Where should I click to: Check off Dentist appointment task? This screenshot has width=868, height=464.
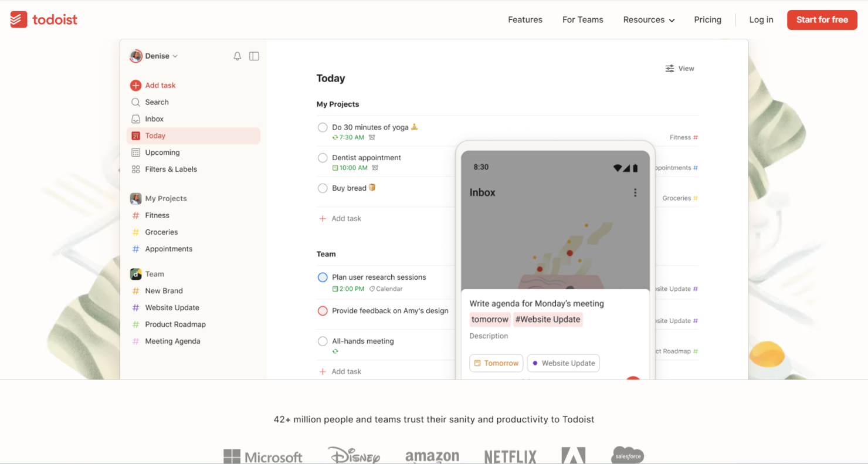click(x=323, y=158)
